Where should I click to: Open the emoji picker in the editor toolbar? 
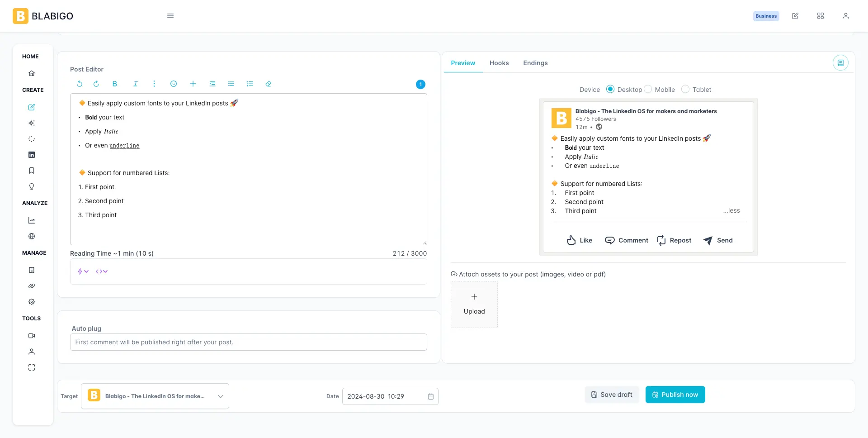(x=174, y=84)
